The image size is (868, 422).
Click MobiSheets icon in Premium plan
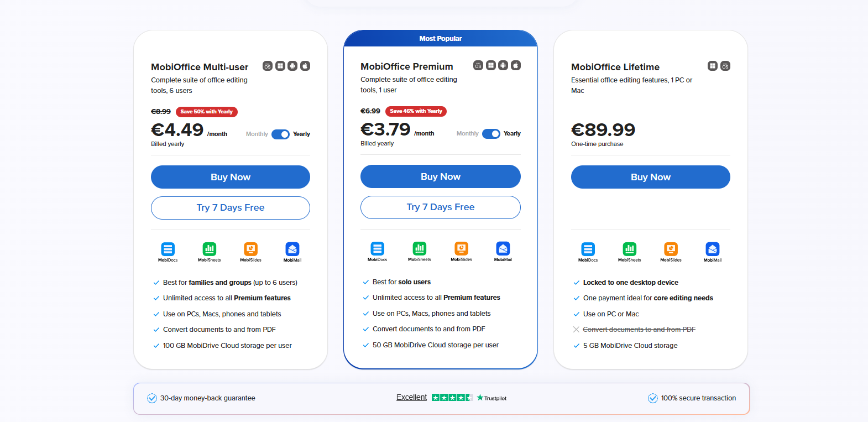pyautogui.click(x=420, y=248)
